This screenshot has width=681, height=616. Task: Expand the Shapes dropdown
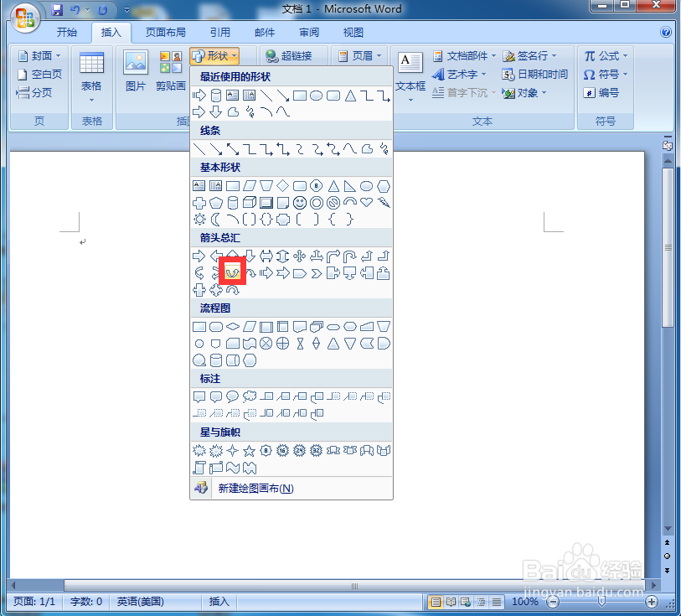pyautogui.click(x=214, y=56)
